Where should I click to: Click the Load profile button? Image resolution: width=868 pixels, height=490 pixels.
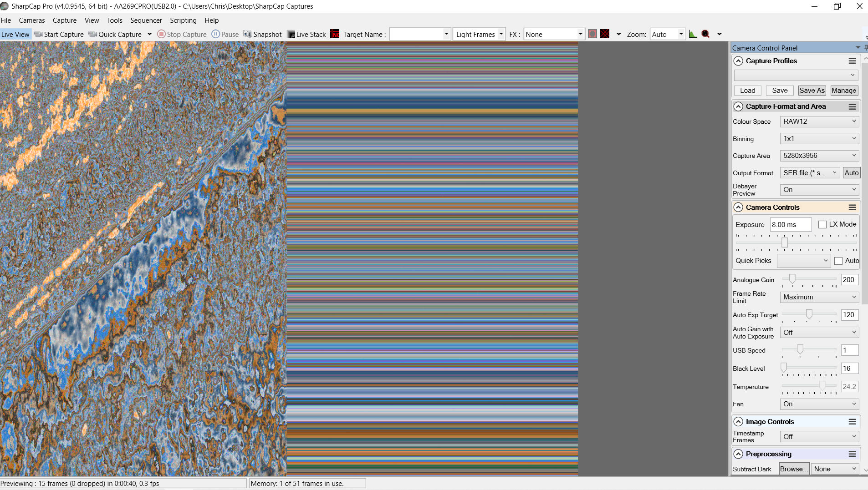click(748, 91)
